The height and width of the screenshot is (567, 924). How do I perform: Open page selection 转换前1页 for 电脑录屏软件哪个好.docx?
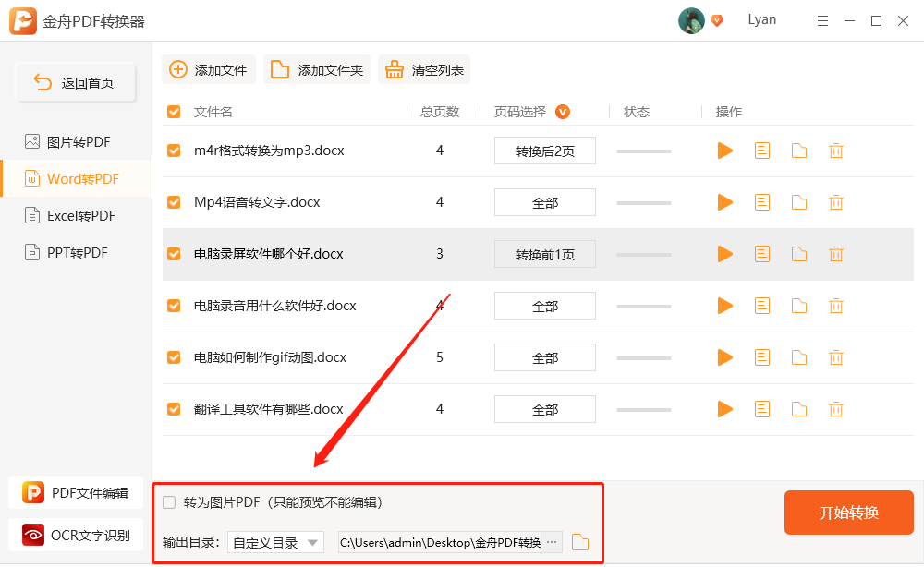coord(545,254)
